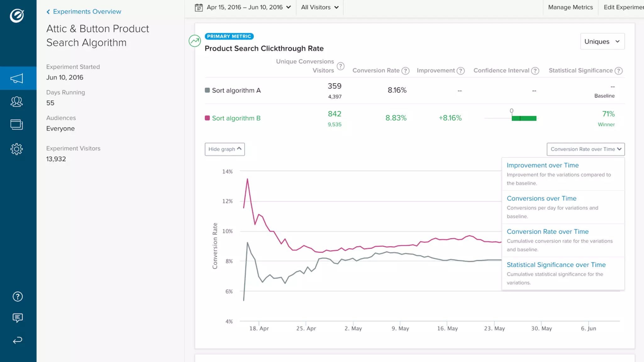Image resolution: width=644 pixels, height=362 pixels.
Task: Click the Manage Metrics button
Action: 570,7
